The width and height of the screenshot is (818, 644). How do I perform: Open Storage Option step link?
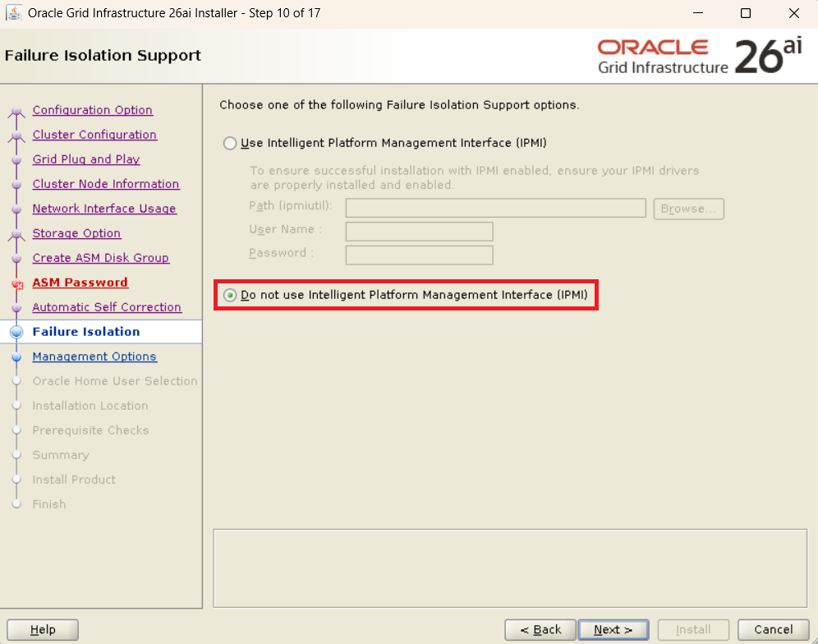[76, 233]
